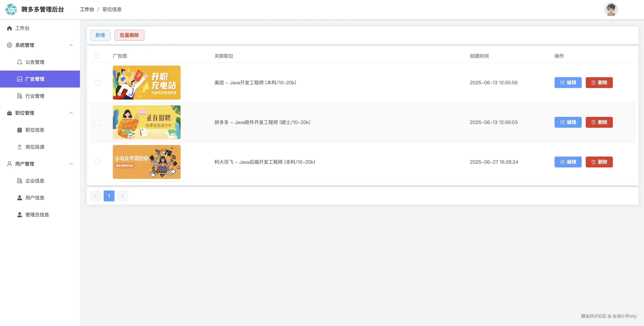Click the 聘多多 logo icon
644x326 pixels.
(11, 9)
